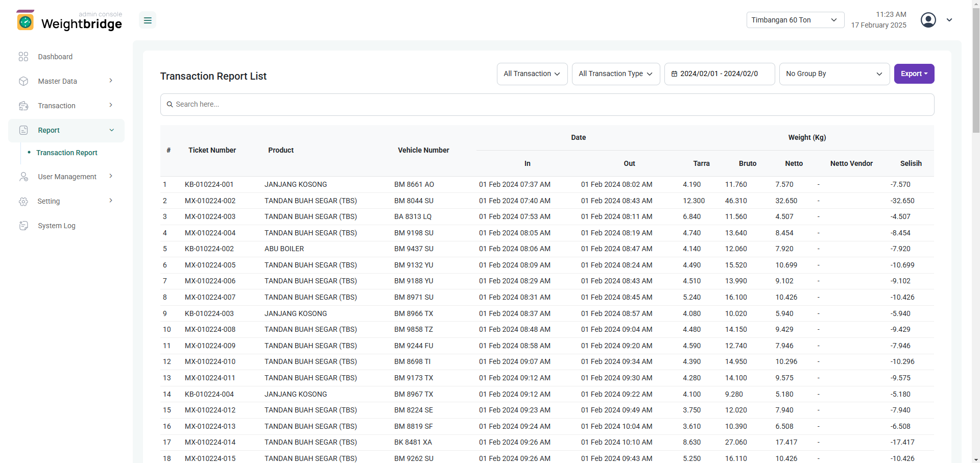Expand the Master Data chevron
The width and height of the screenshot is (980, 463).
pyautogui.click(x=111, y=81)
